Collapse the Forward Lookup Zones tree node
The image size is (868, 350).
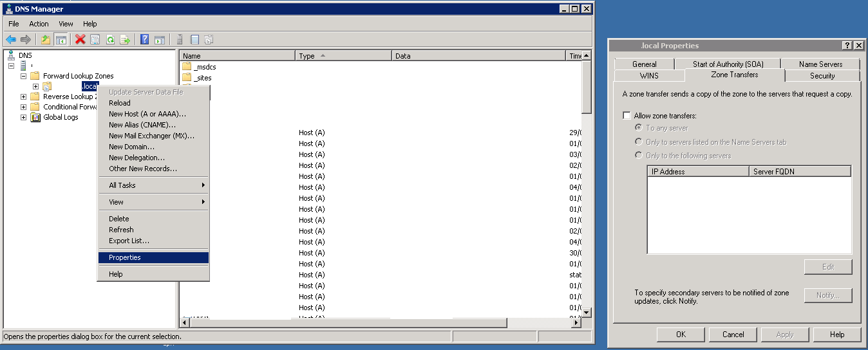coord(24,76)
